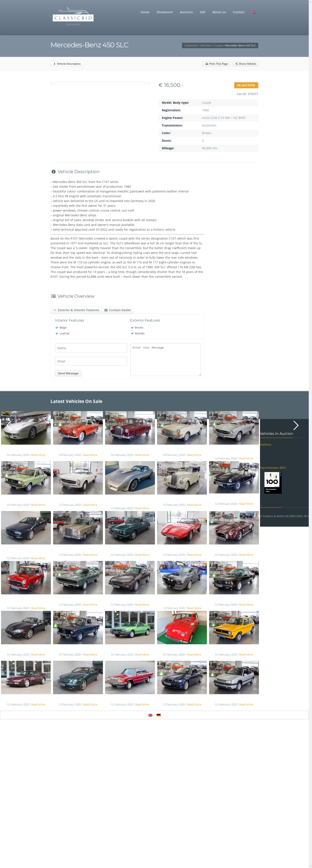Follow the Vehicles breadcrumb link
This screenshot has width=312, height=868.
(x=205, y=46)
